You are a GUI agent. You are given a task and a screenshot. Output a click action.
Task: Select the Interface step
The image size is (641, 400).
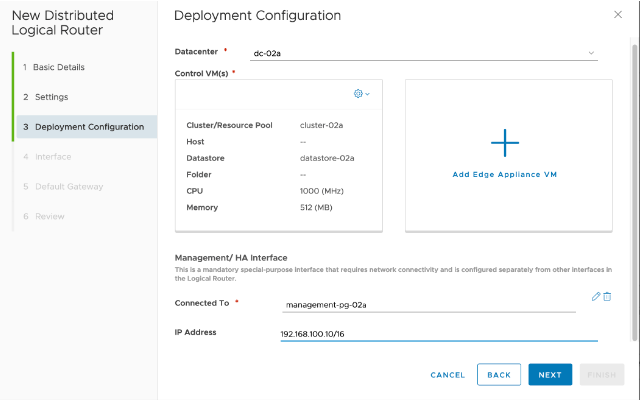click(52, 157)
